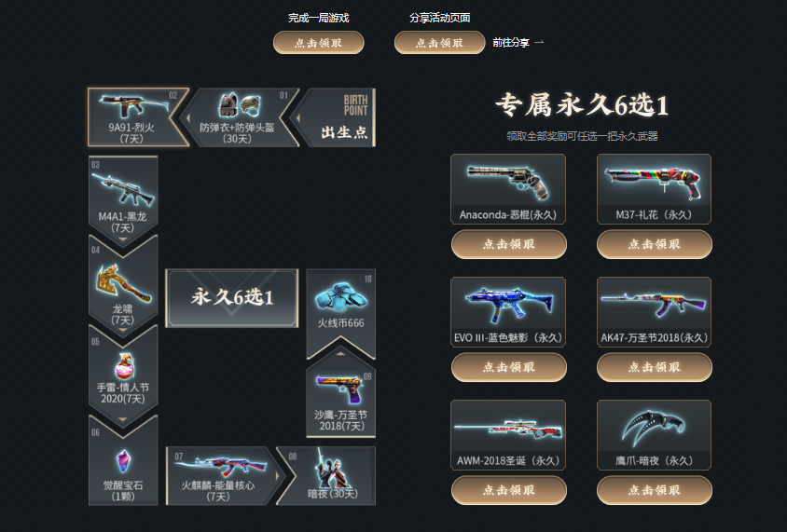Screen dimensions: 787x532
Task: Click the central 永久6选1 panel
Action: [232, 298]
